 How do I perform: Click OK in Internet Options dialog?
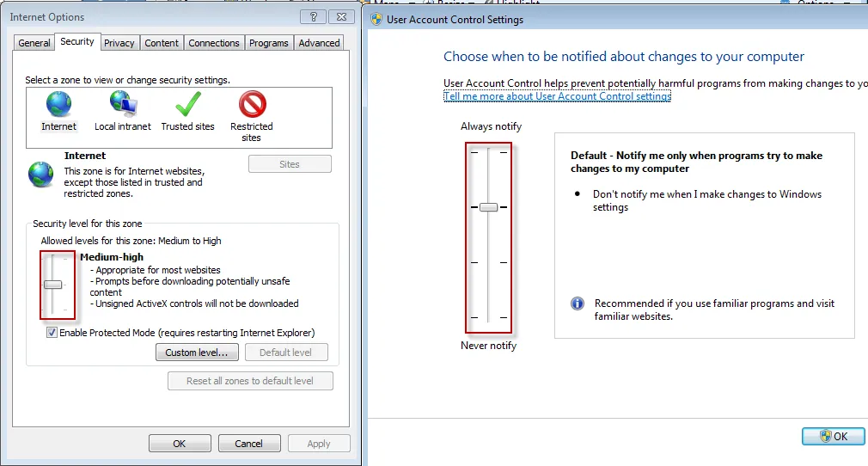(x=180, y=444)
